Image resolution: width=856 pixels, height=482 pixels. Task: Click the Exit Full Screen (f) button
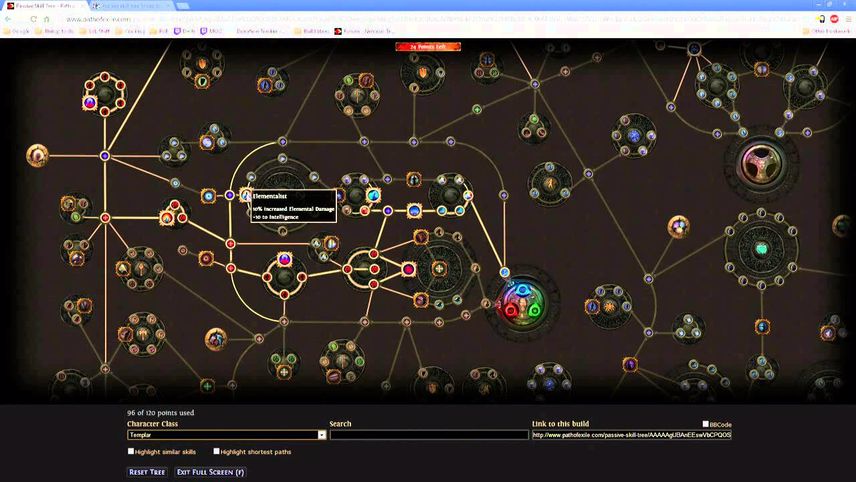210,472
